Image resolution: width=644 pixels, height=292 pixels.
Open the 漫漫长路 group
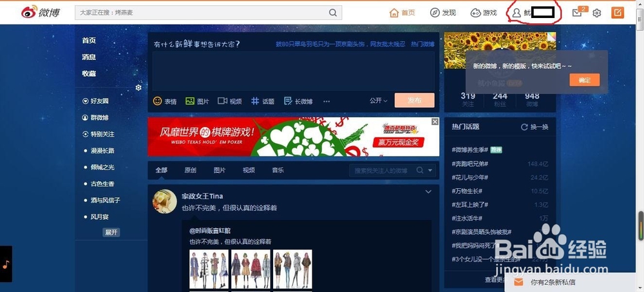[102, 151]
